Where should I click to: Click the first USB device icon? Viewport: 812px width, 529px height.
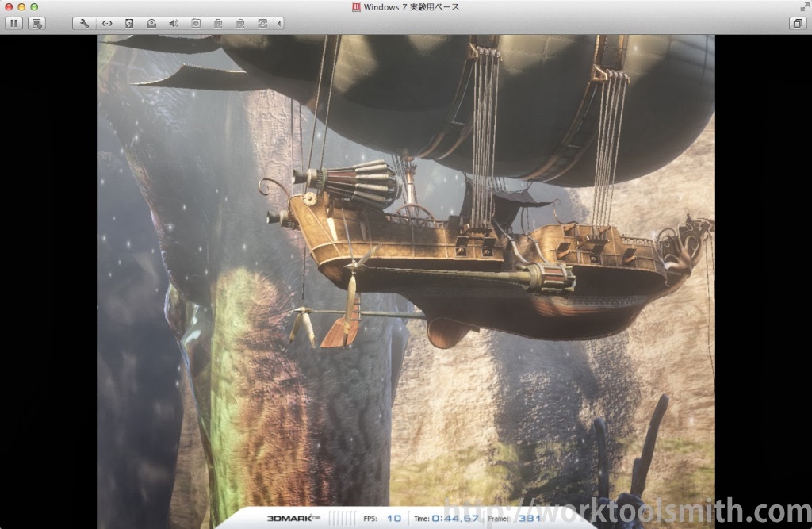coord(218,23)
